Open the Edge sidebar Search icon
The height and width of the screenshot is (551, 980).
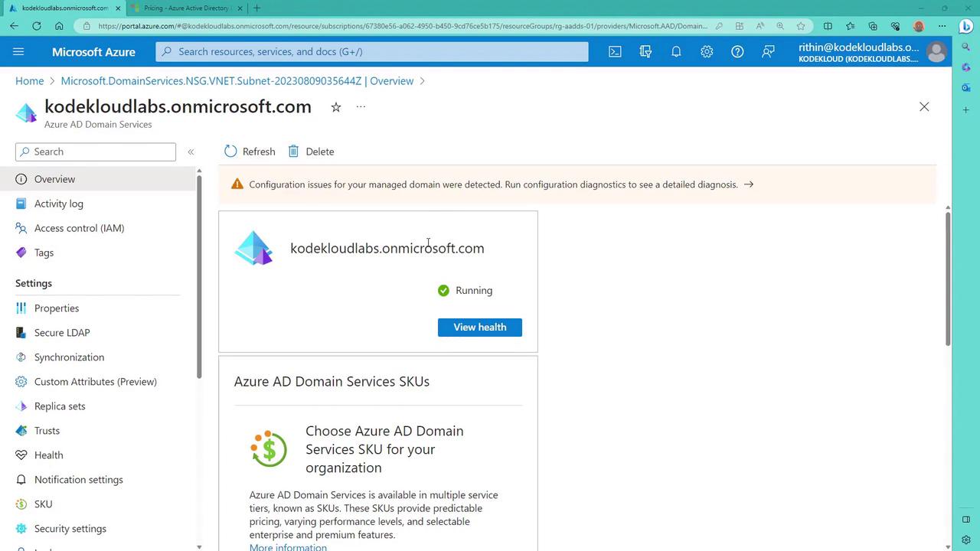pos(966,47)
